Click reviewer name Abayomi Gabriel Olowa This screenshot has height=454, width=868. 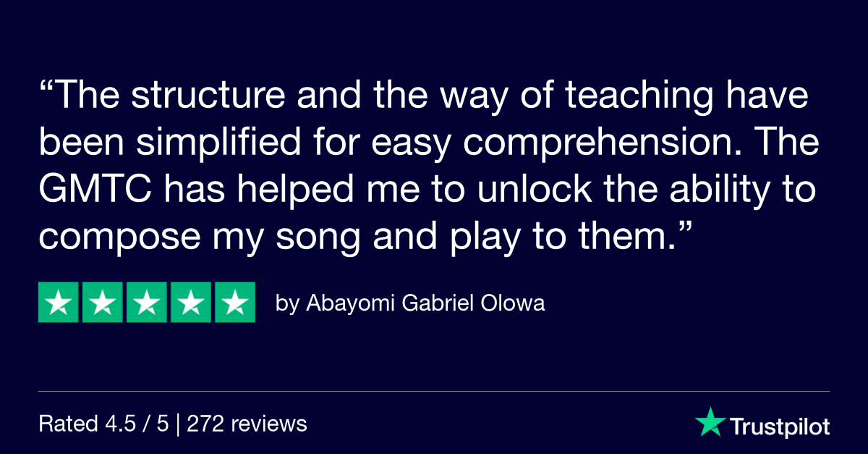click(x=425, y=303)
